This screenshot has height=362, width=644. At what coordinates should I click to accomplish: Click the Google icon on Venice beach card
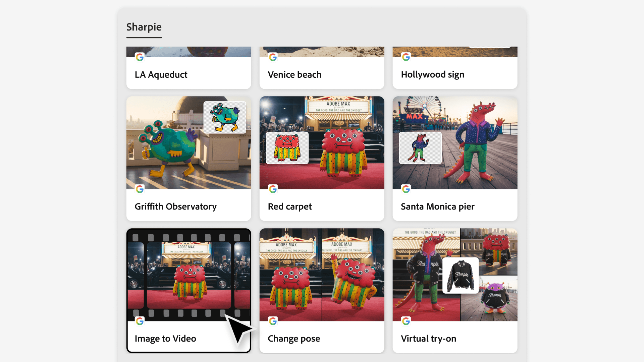273,57
